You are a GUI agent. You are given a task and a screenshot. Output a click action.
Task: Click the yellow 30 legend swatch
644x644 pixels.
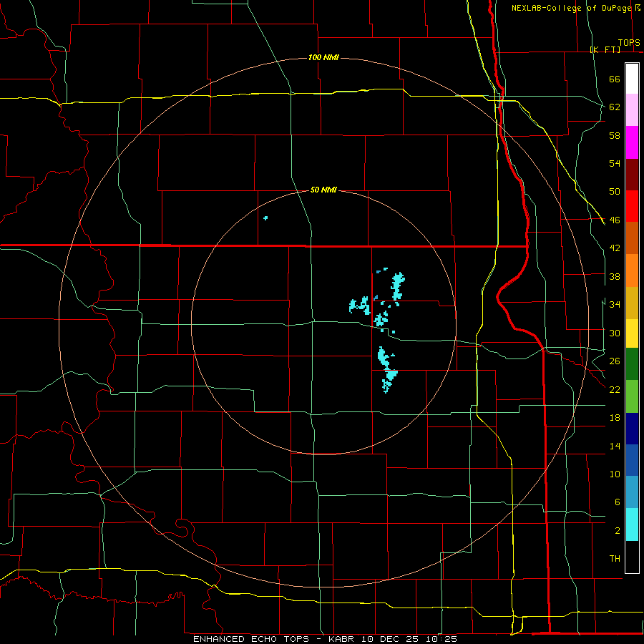(x=632, y=333)
